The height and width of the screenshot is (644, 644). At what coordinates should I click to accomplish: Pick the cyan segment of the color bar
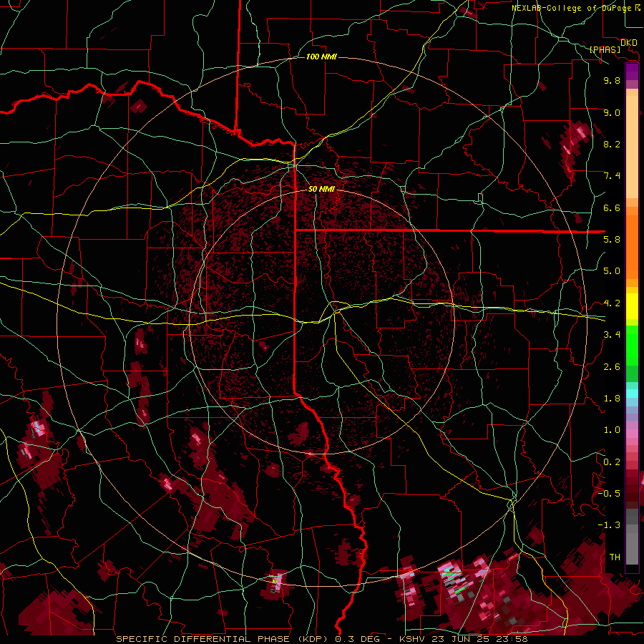(x=632, y=394)
